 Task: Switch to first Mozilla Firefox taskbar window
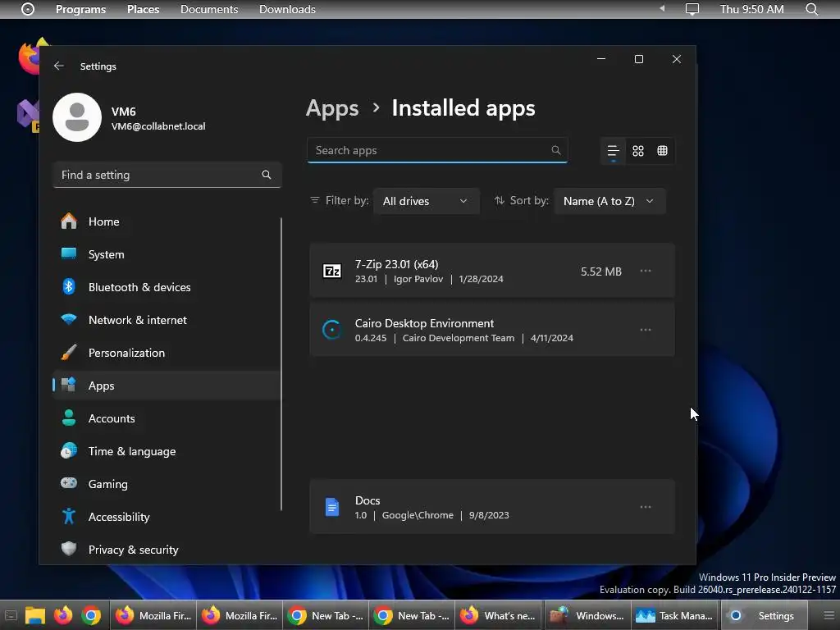point(153,615)
